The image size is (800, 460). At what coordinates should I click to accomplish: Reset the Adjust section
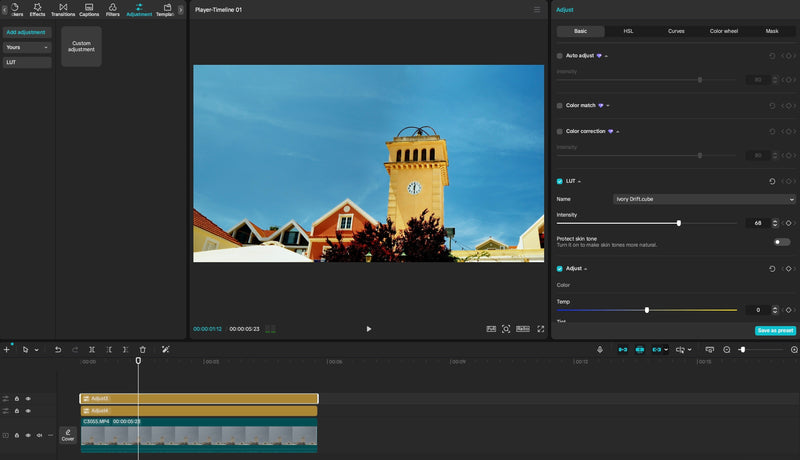772,269
